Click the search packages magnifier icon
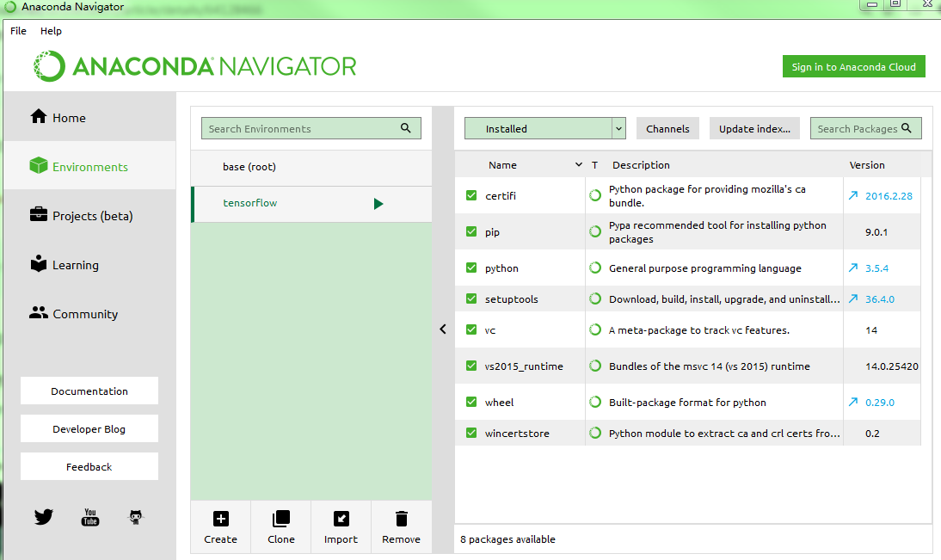This screenshot has height=560, width=941. (x=907, y=128)
